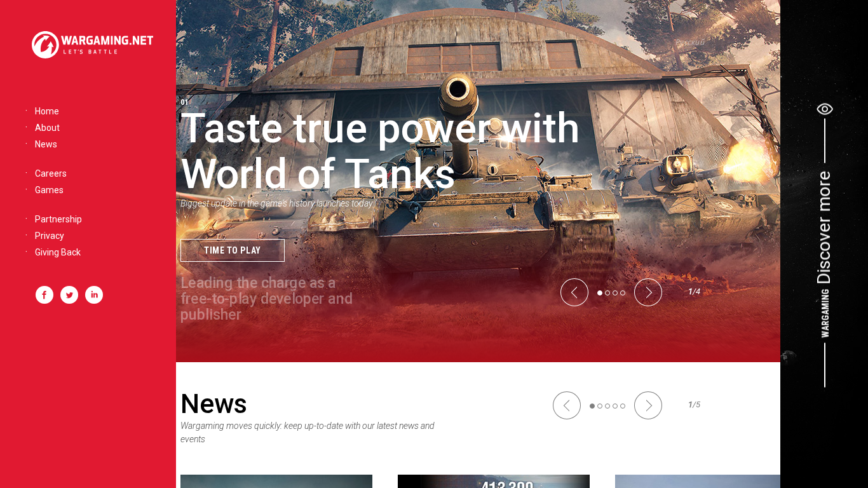Go to the About page
This screenshot has width=868, height=488.
coord(47,128)
